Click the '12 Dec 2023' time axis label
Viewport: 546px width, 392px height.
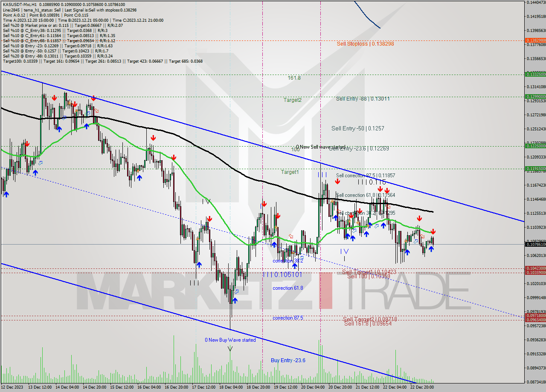[12, 387]
